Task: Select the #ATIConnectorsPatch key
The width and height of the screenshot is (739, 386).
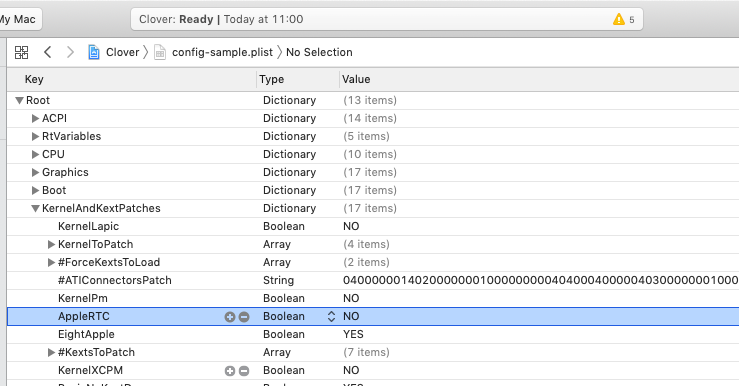Action: tap(115, 280)
